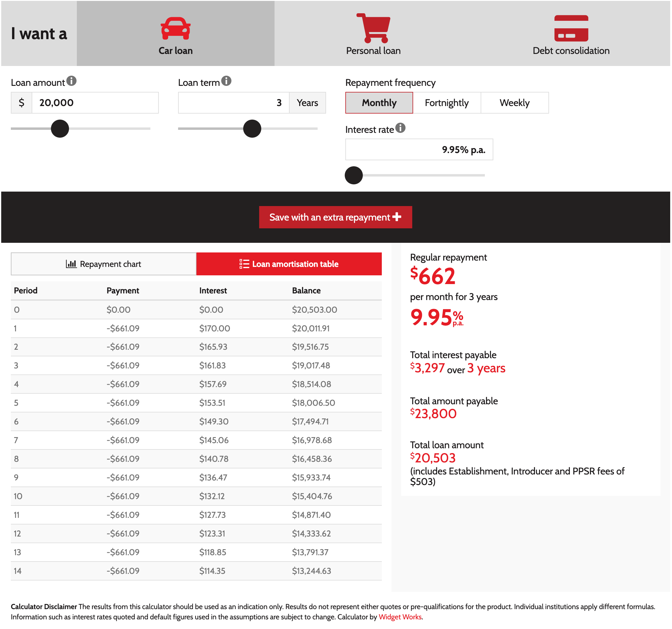
Task: Click the Period column header
Action: [26, 290]
